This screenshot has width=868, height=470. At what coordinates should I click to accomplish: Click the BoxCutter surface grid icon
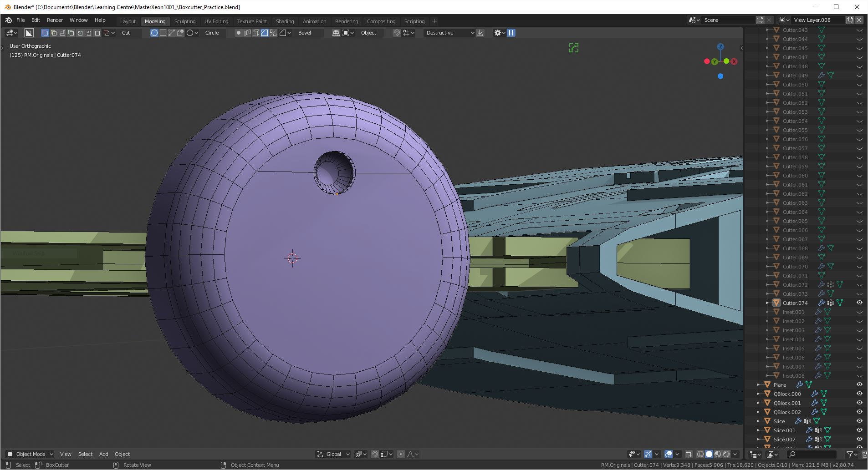point(336,33)
